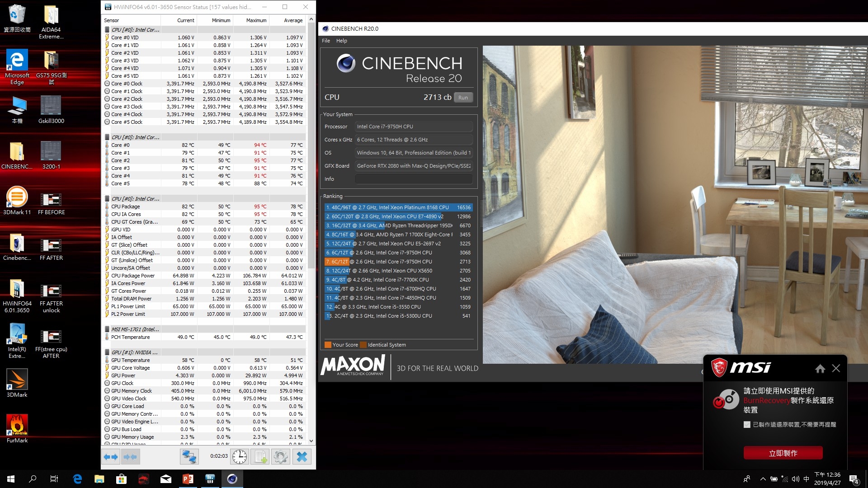Open notification action center icon
868x488 pixels.
tap(854, 479)
